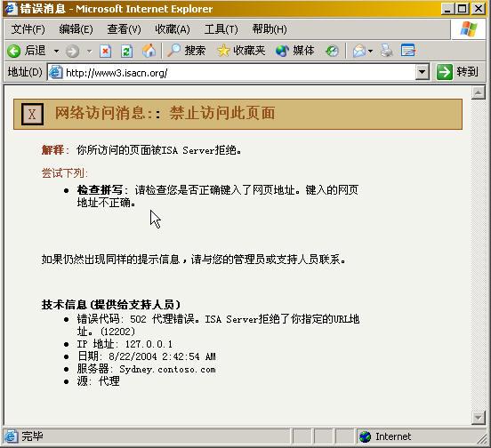Click the '禁止访问此页面' heading text
This screenshot has height=448, width=491.
[222, 113]
